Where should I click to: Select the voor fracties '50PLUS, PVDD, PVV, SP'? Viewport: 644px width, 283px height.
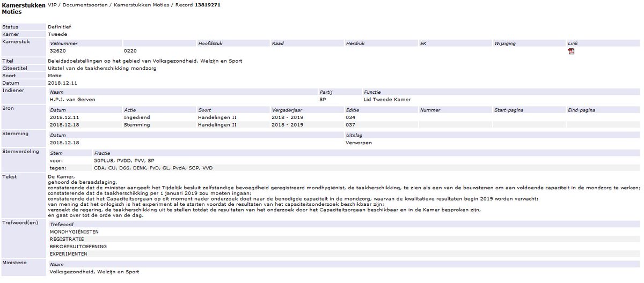click(x=124, y=160)
